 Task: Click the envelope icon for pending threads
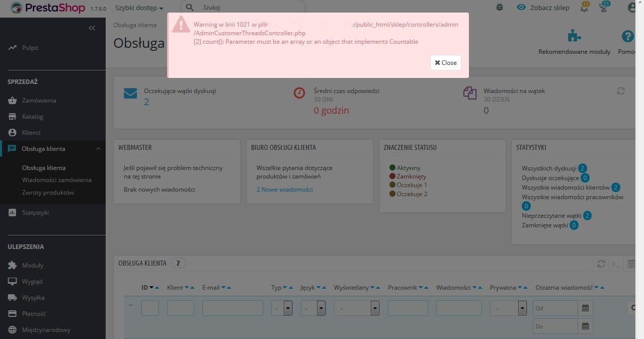pyautogui.click(x=130, y=94)
